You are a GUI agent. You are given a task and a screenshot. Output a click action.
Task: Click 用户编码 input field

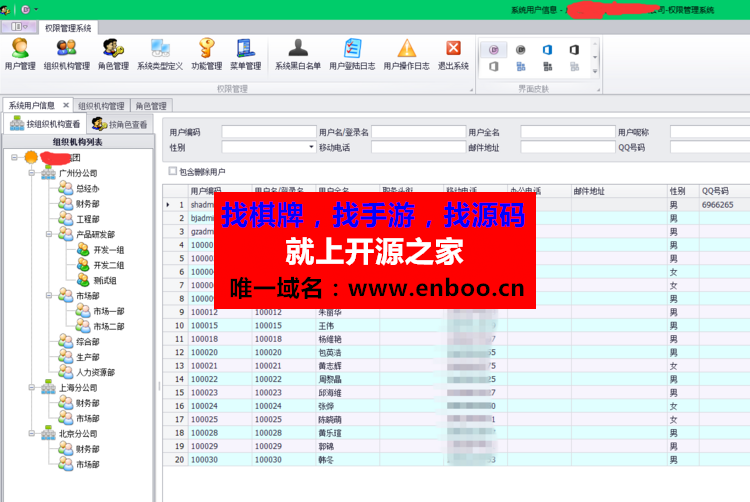(269, 131)
